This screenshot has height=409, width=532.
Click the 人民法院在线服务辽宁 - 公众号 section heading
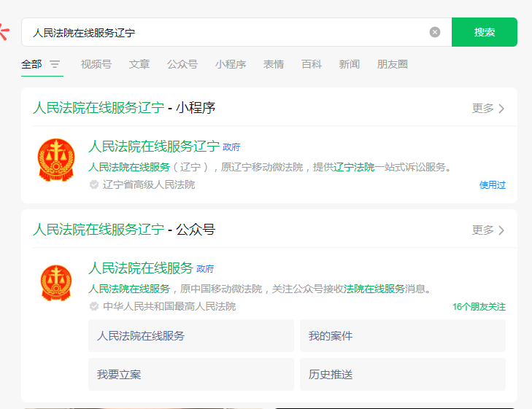tap(124, 230)
